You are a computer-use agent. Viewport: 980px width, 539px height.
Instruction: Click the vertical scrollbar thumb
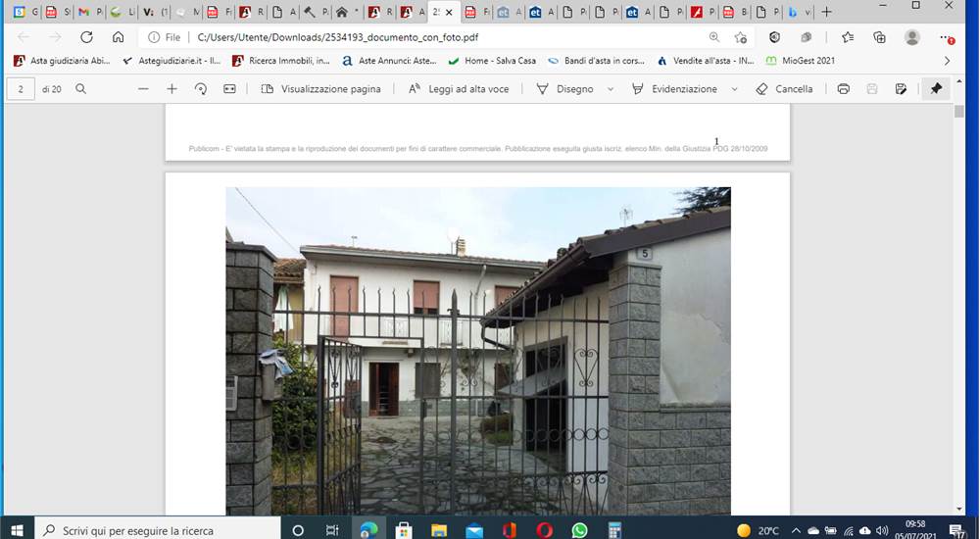click(959, 112)
